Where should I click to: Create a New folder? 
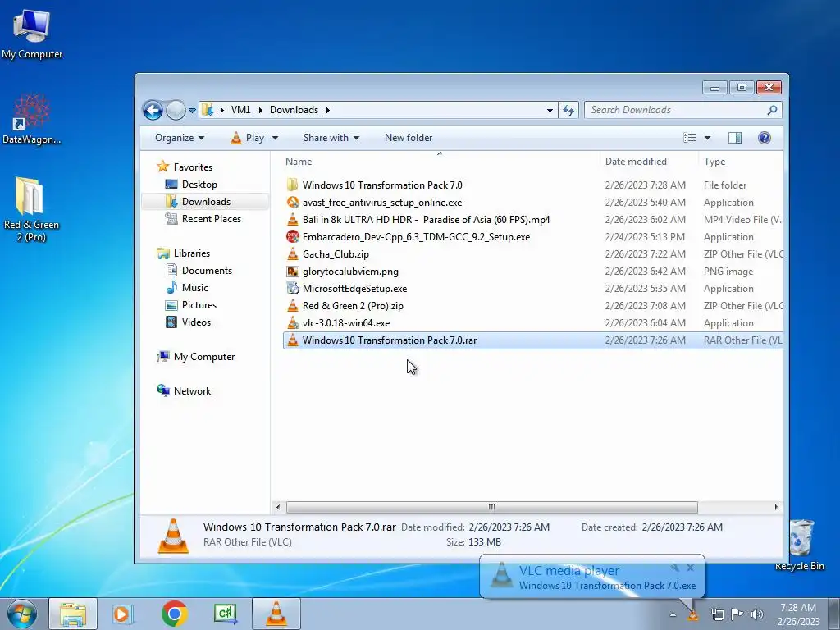click(409, 138)
